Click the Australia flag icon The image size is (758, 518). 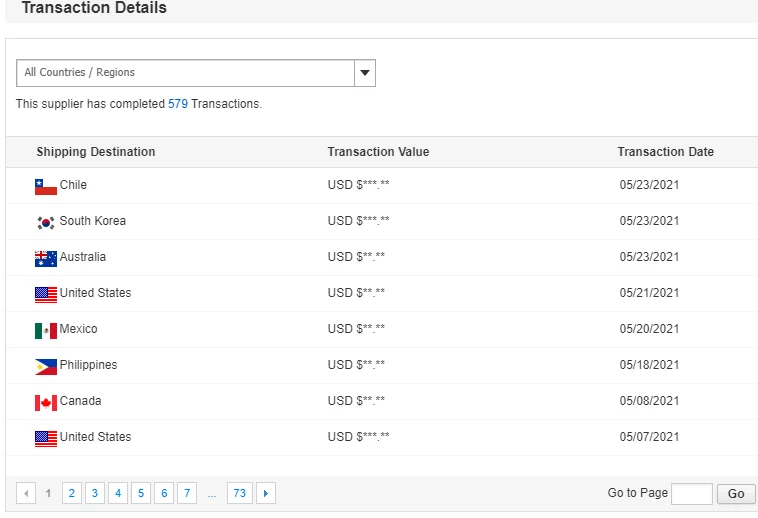45,258
